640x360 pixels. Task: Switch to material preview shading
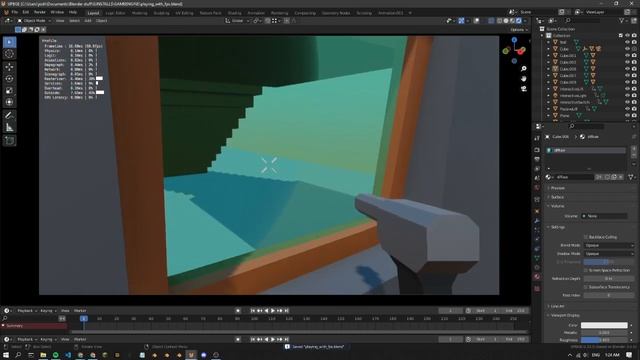coord(512,20)
